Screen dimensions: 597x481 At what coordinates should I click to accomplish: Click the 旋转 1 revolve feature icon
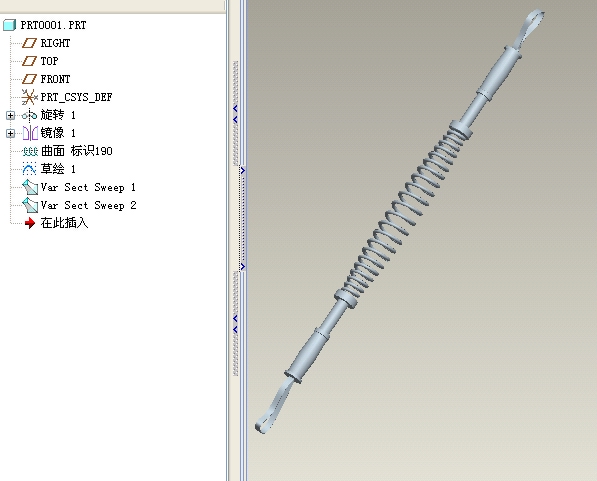(29, 115)
